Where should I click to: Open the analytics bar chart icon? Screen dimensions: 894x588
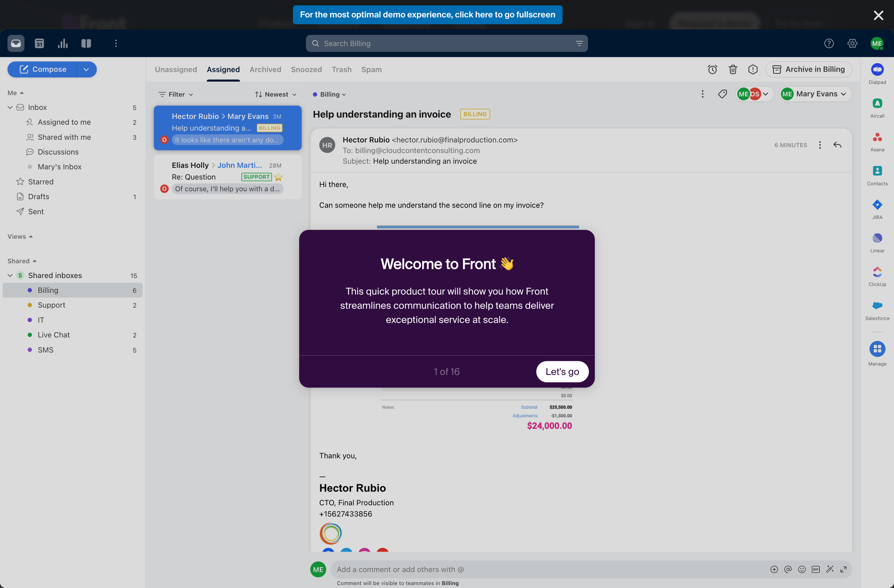pos(63,44)
